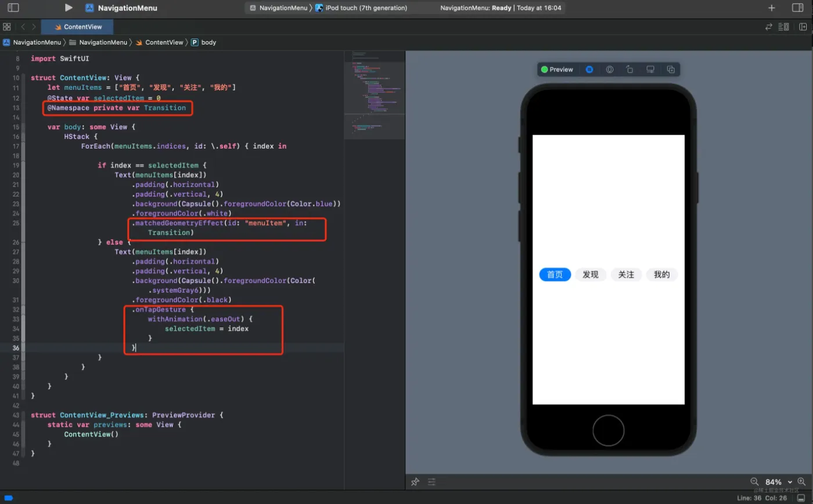Rotate the preview device
The width and height of the screenshot is (813, 504).
pos(629,70)
